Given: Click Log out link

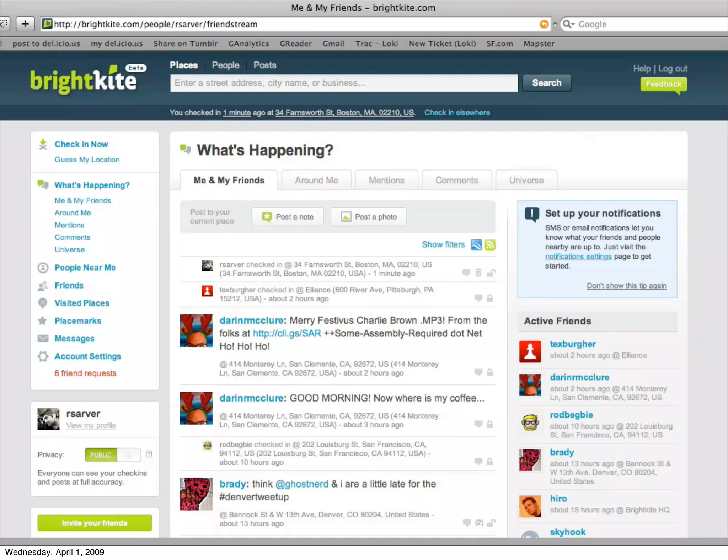Looking at the screenshot, I should pyautogui.click(x=673, y=69).
